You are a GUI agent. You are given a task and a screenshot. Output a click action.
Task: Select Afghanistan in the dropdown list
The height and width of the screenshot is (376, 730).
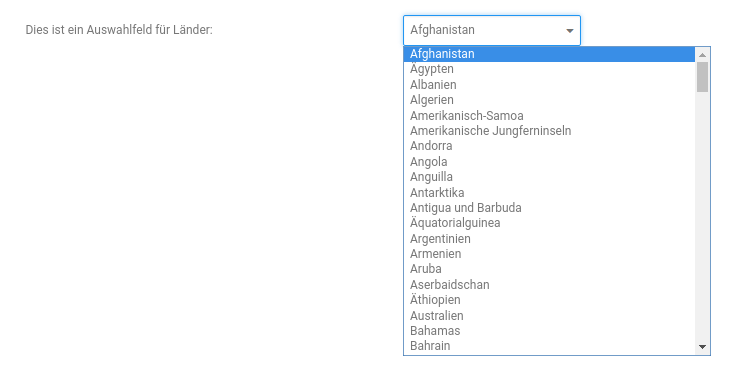[549, 54]
